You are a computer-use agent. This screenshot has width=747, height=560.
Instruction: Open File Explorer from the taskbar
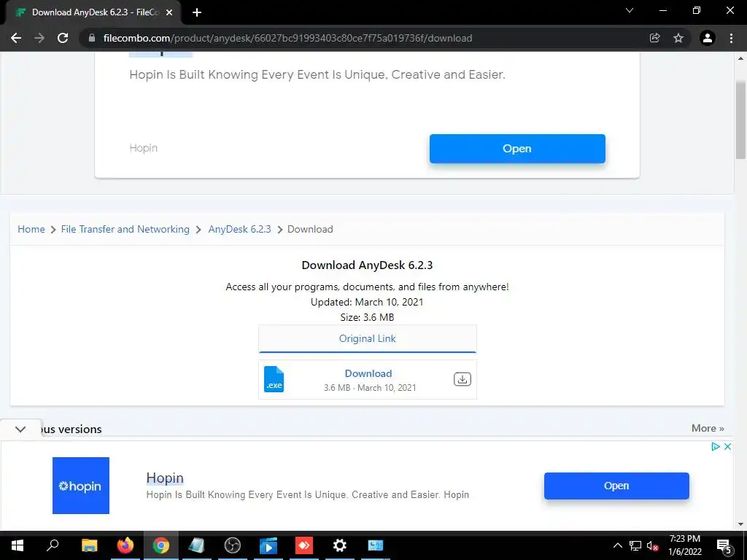click(x=89, y=545)
